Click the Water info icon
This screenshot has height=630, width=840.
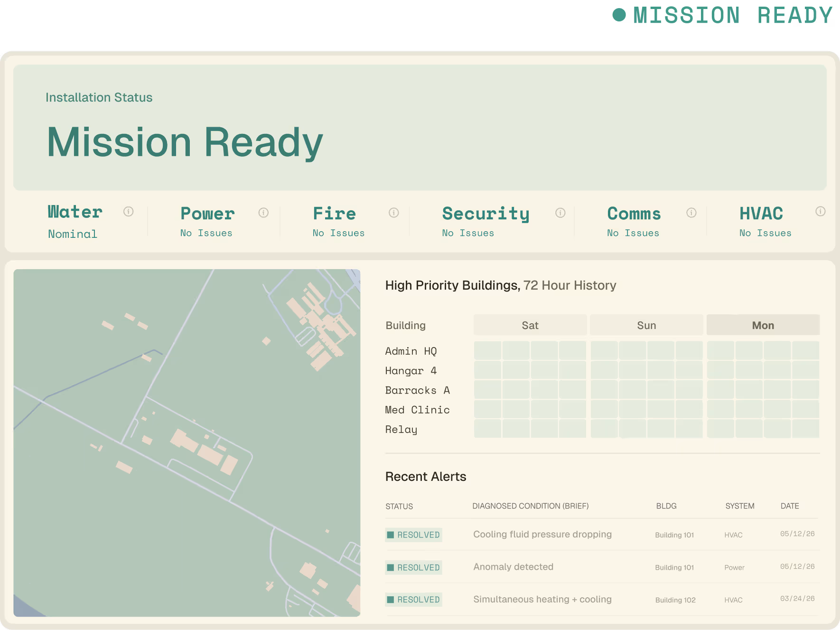128,211
